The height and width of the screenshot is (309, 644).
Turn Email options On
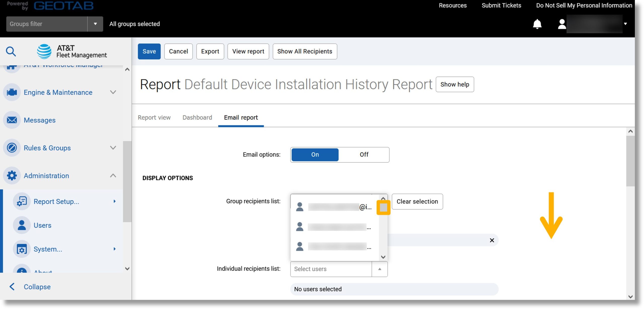(315, 154)
